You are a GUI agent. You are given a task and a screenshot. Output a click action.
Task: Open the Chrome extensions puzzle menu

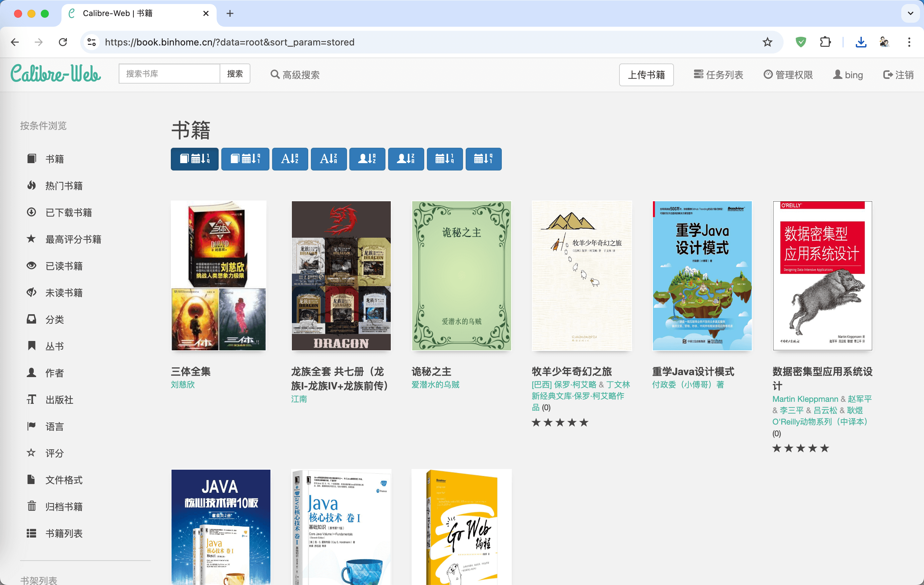tap(825, 42)
